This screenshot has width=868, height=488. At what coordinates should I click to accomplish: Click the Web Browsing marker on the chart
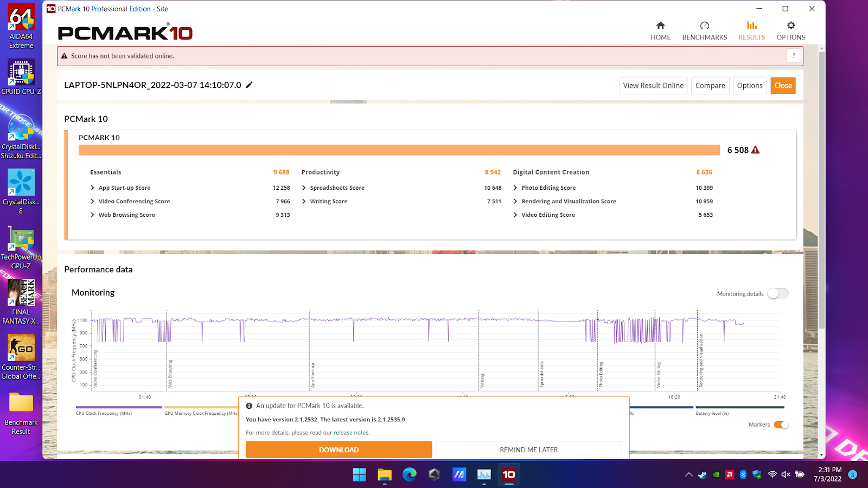(170, 373)
